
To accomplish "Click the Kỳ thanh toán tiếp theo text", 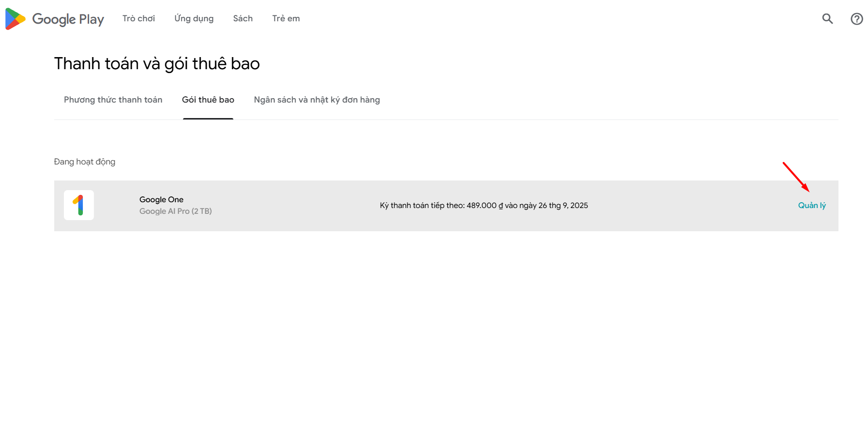I will click(484, 206).
